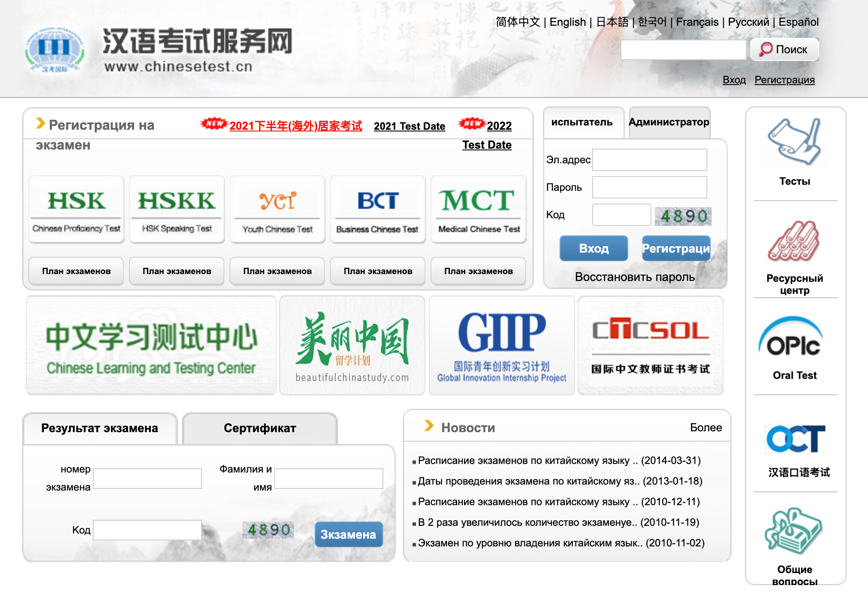Click План экзаменов under HSK
Image resolution: width=868 pixels, height=610 pixels.
[76, 271]
